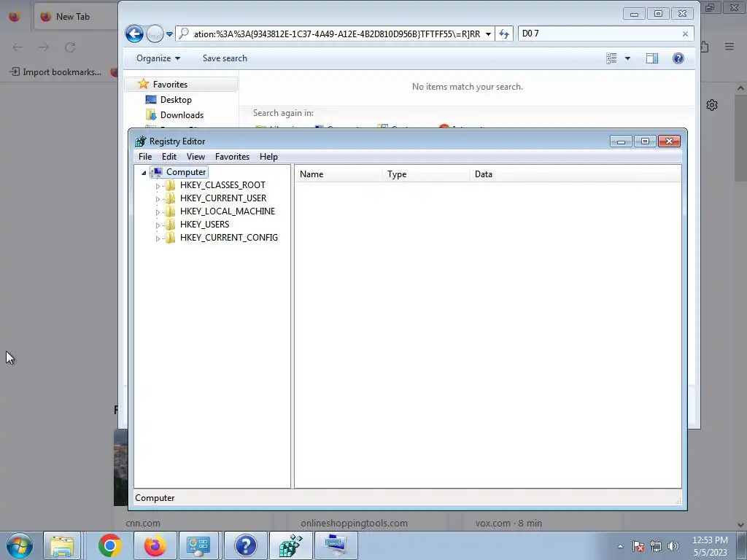The image size is (747, 560).
Task: Click the network tray icon
Action: 656,546
